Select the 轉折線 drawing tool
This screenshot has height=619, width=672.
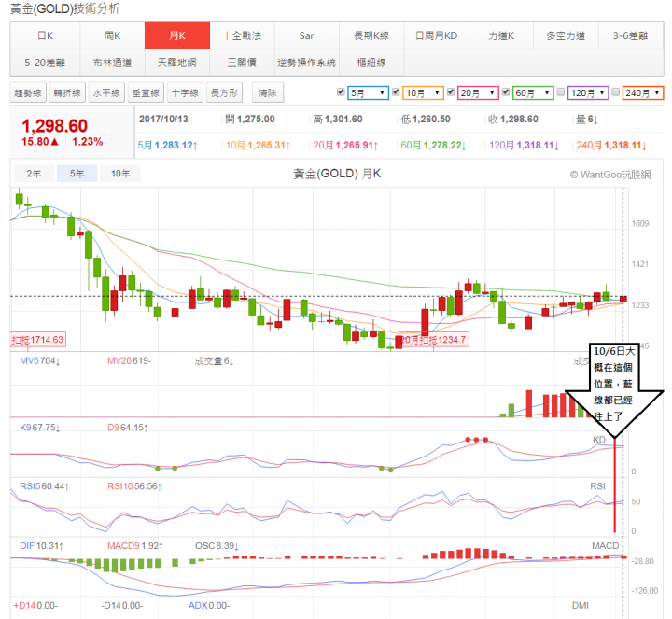tap(67, 92)
